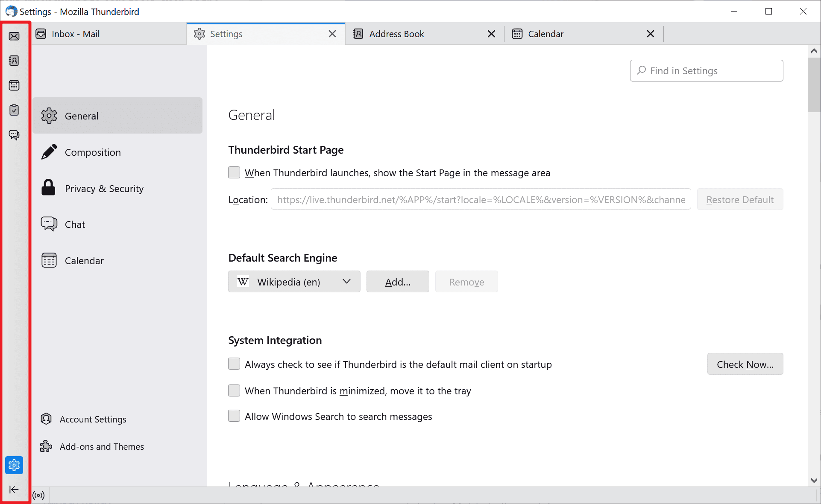Open the Chat panel icon

pyautogui.click(x=14, y=135)
